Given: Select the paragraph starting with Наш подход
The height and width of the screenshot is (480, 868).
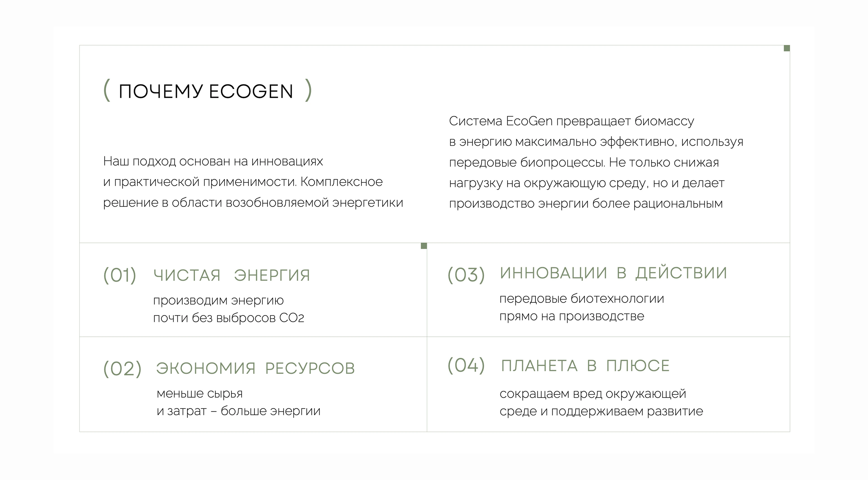Looking at the screenshot, I should pyautogui.click(x=253, y=182).
